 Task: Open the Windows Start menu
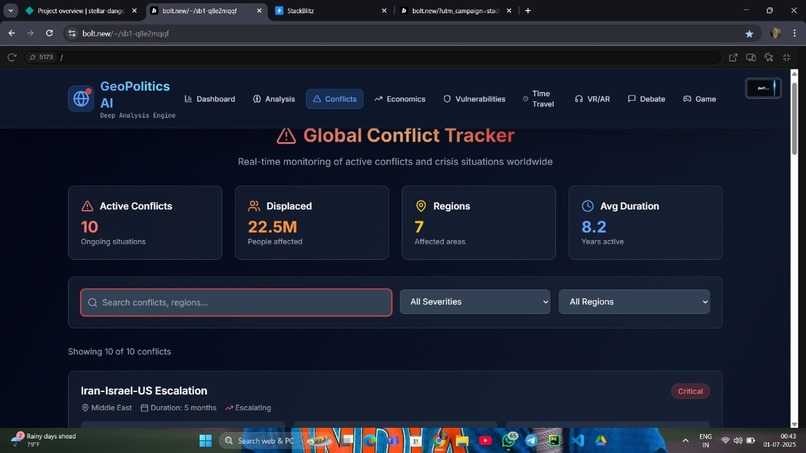[x=206, y=441]
